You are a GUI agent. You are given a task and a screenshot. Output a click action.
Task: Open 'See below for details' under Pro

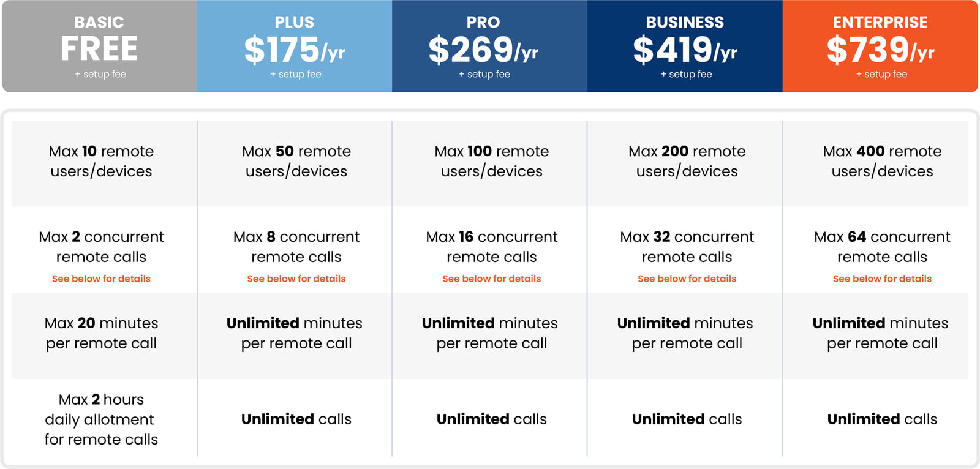point(492,279)
